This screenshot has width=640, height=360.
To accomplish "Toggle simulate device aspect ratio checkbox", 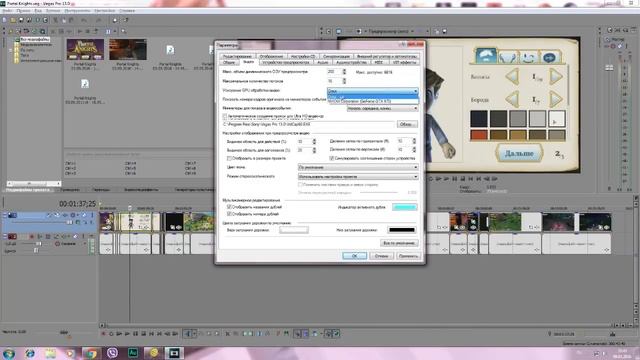I will 332,158.
